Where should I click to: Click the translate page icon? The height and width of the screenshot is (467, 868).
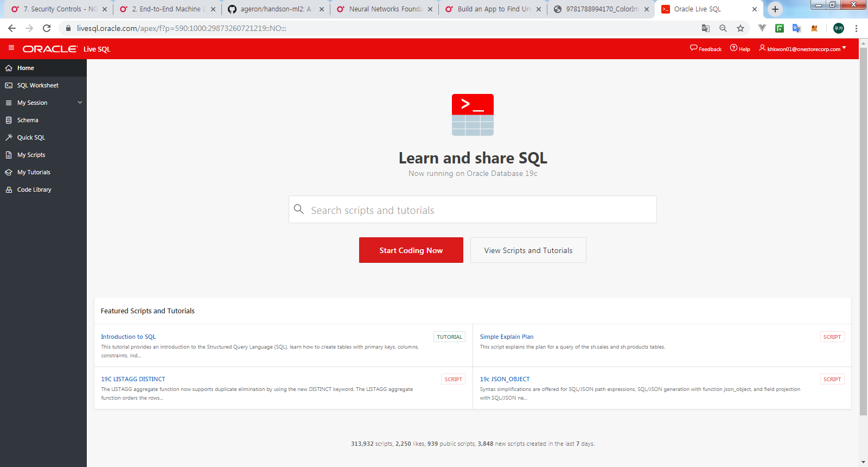(706, 28)
